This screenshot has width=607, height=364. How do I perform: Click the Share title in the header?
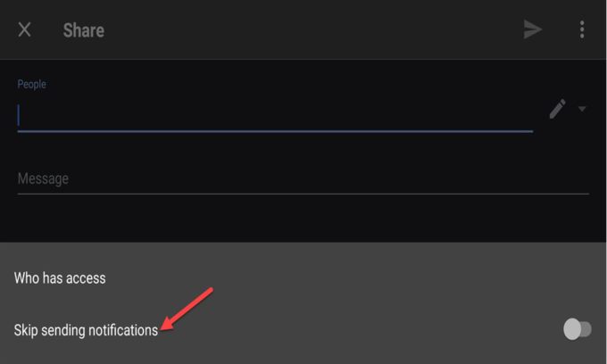[x=83, y=30]
